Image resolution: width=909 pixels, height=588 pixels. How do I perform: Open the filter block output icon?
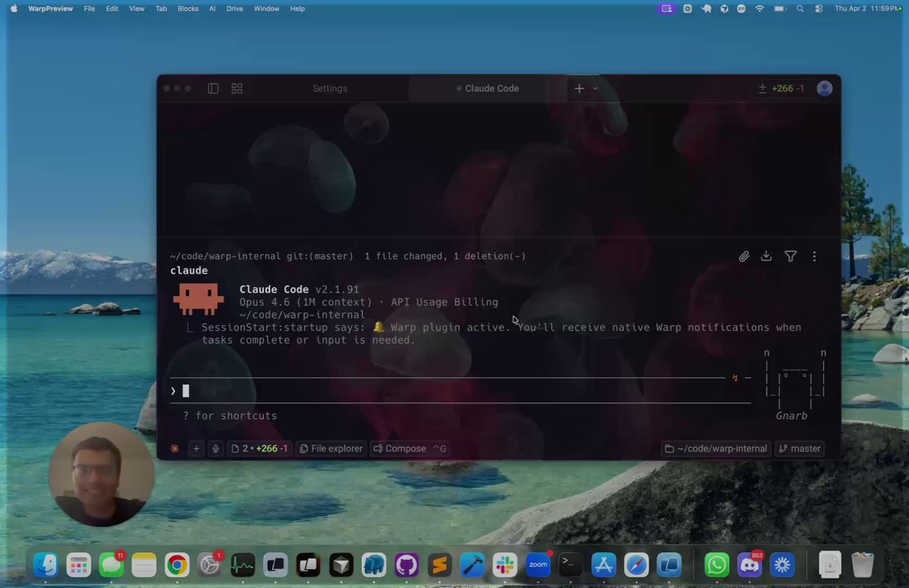pyautogui.click(x=790, y=256)
